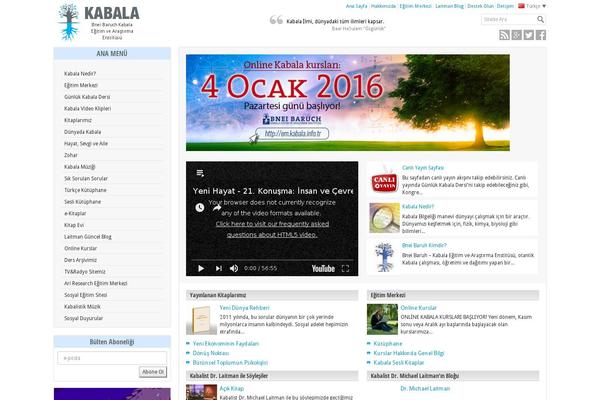Open Sosyal Duyurular menu item

(83, 318)
